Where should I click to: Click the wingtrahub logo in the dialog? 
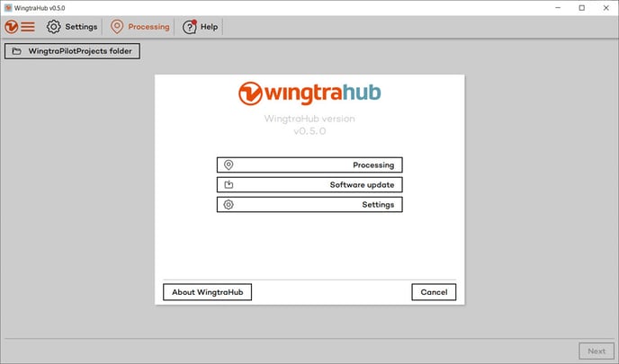click(x=309, y=93)
